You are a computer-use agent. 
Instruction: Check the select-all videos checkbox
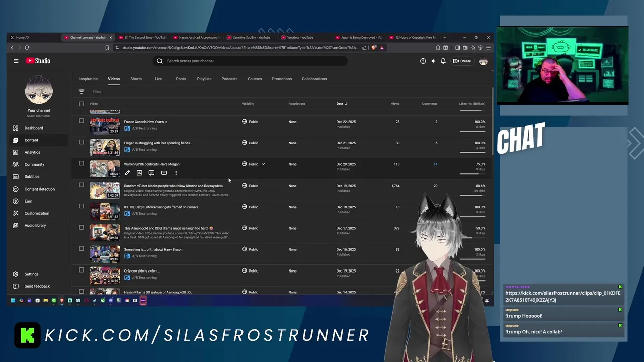[82, 104]
